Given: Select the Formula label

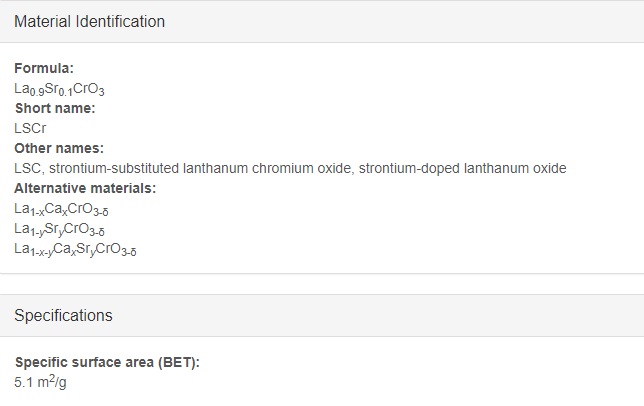Looking at the screenshot, I should (x=44, y=68).
